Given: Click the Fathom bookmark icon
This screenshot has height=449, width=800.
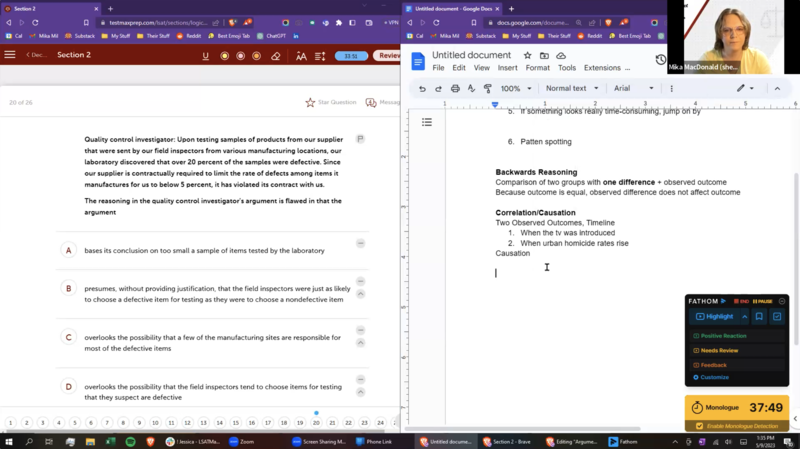Looking at the screenshot, I should [759, 317].
